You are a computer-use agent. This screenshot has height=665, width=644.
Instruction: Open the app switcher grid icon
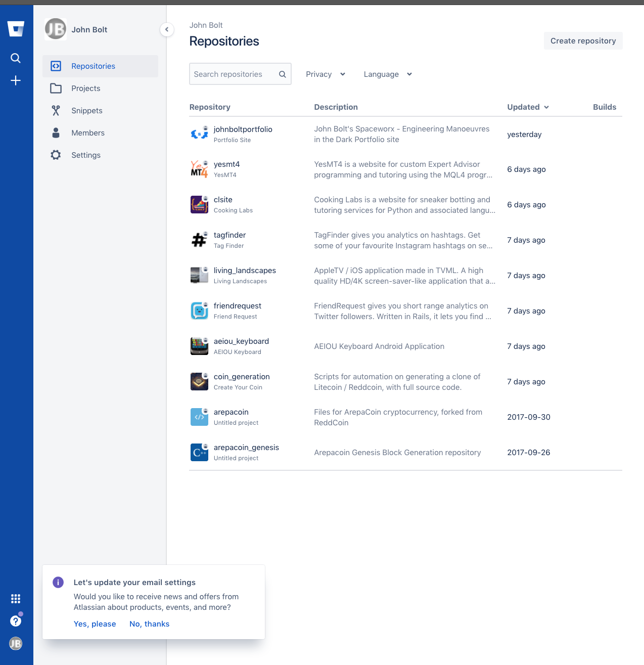pyautogui.click(x=16, y=599)
